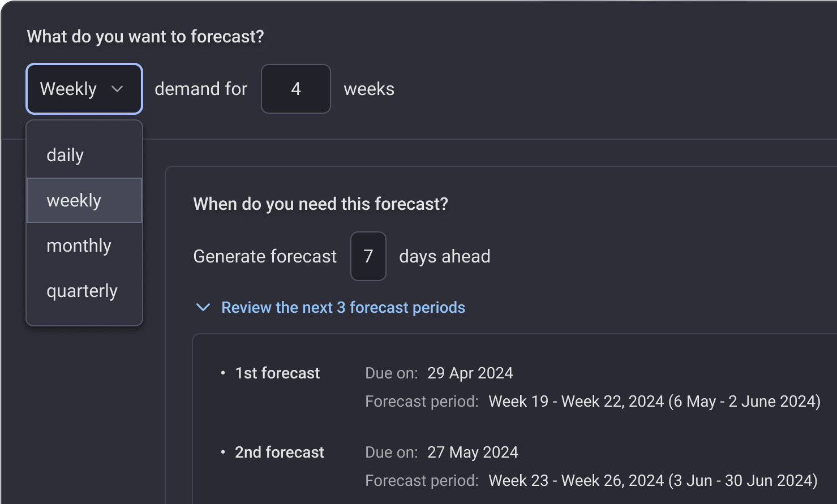Click the due date "29 Apr 2024"

pos(470,373)
